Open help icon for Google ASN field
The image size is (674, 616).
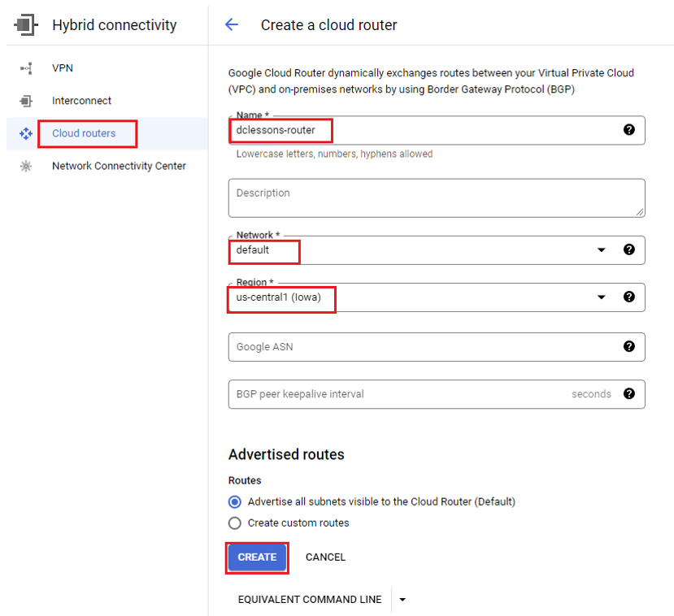coord(628,347)
